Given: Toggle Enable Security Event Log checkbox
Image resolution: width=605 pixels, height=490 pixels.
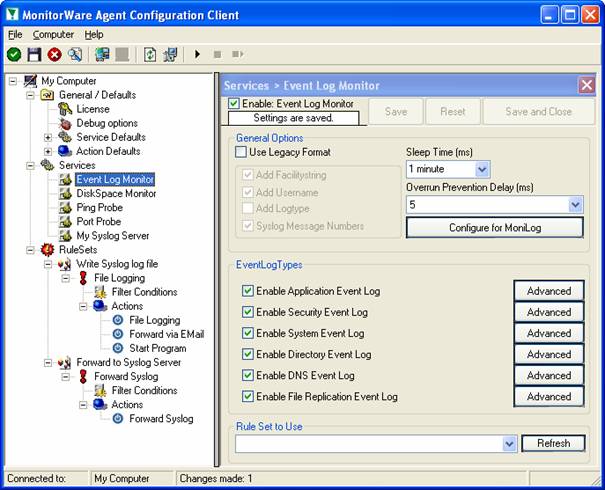Looking at the screenshot, I should point(247,312).
